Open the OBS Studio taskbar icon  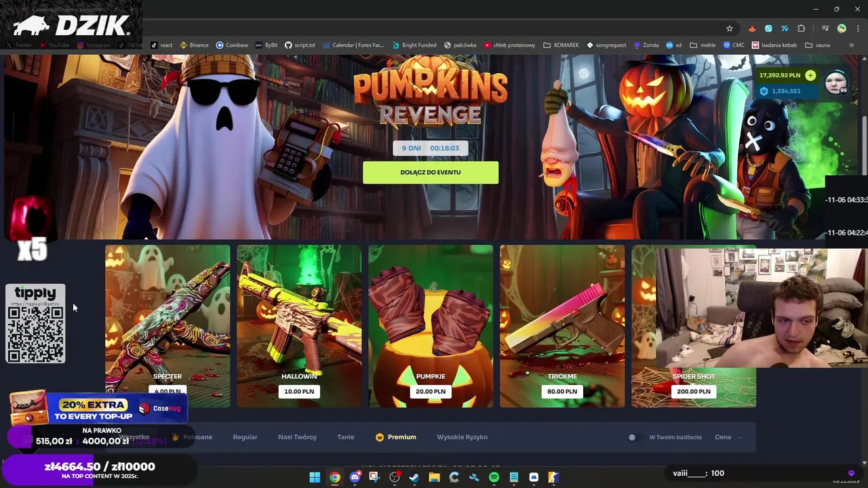[x=395, y=477]
